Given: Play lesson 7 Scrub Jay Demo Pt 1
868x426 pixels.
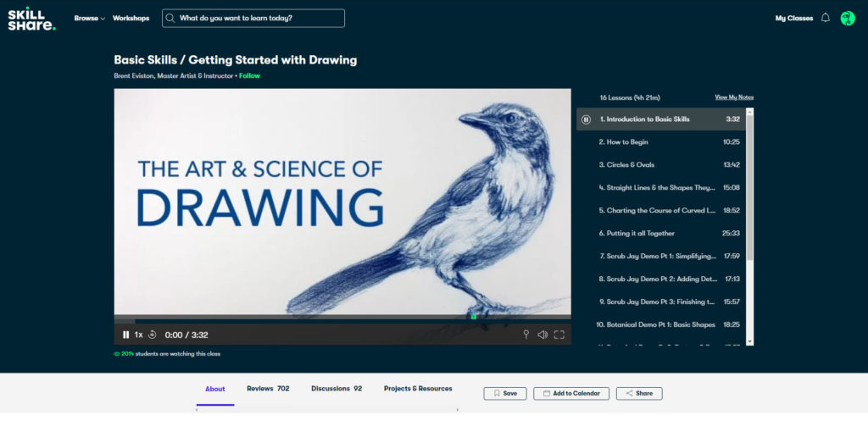Looking at the screenshot, I should 661,256.
